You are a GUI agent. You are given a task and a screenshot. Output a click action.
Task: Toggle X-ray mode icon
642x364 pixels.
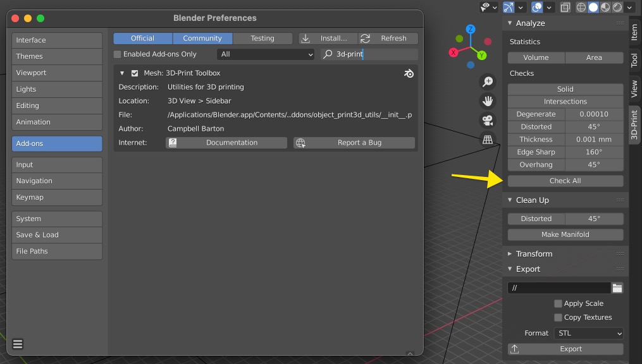565,7
